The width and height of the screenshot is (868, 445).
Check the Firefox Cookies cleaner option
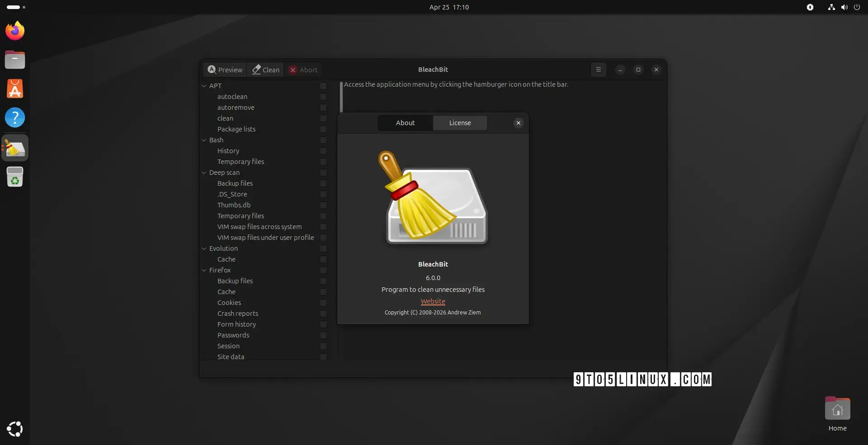click(324, 303)
